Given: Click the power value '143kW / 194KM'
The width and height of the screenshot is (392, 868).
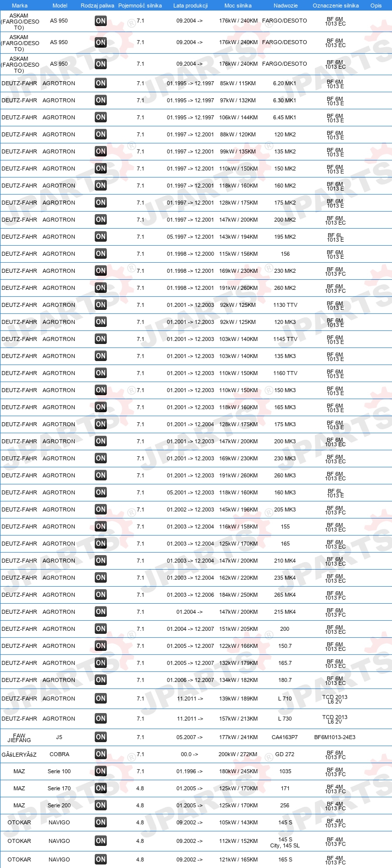Looking at the screenshot, I should (x=238, y=237).
